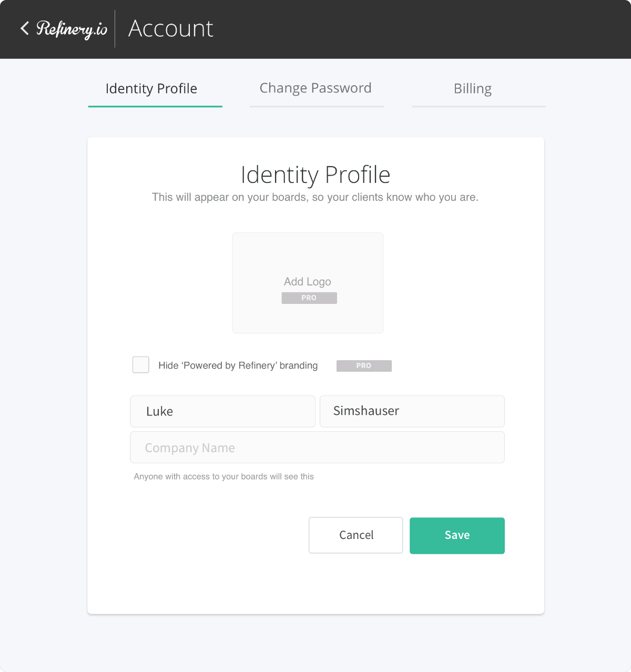Enable the hide Refinery branding checkbox
This screenshot has width=631, height=672.
click(x=141, y=365)
